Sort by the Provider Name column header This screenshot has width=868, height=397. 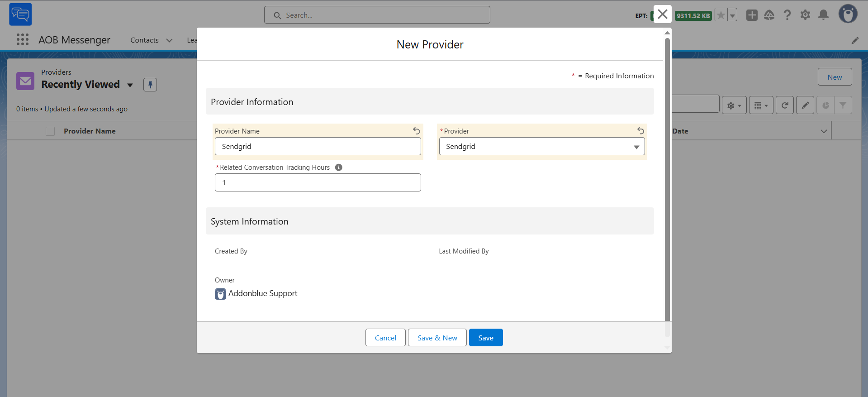point(90,131)
